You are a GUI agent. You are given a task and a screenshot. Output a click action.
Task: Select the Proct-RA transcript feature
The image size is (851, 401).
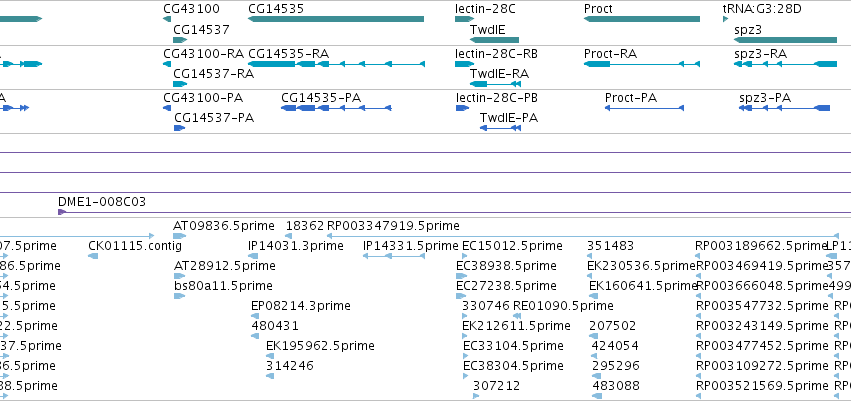tap(642, 64)
